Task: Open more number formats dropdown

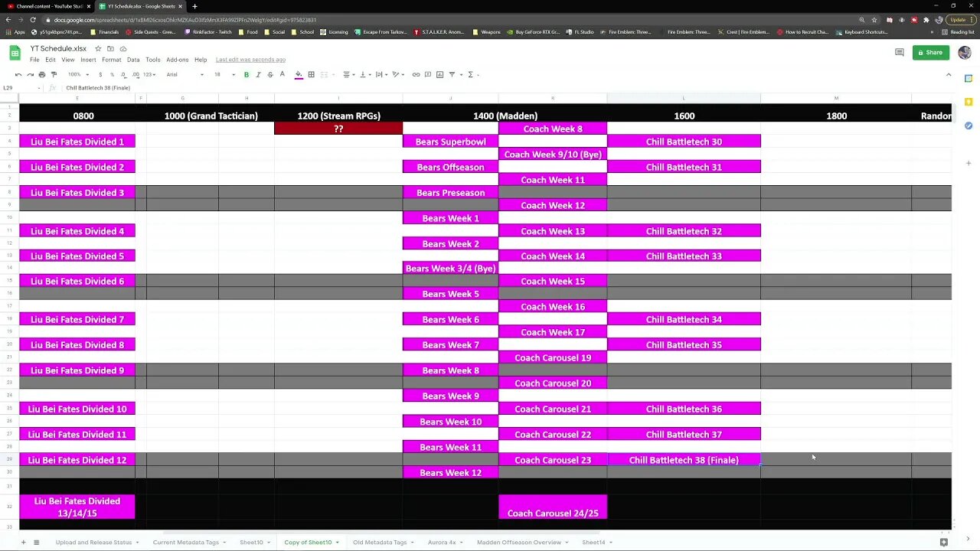Action: [x=149, y=74]
